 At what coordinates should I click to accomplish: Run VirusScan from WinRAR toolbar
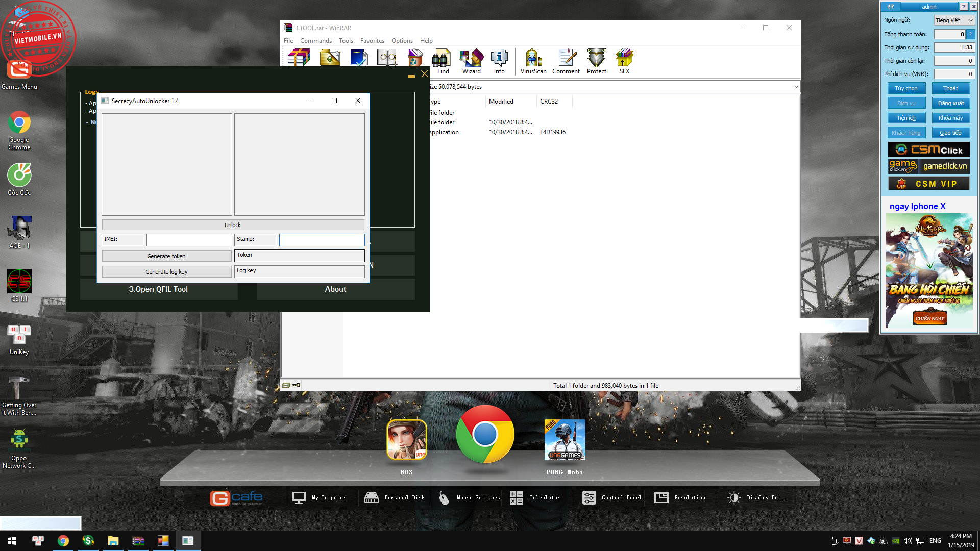533,62
